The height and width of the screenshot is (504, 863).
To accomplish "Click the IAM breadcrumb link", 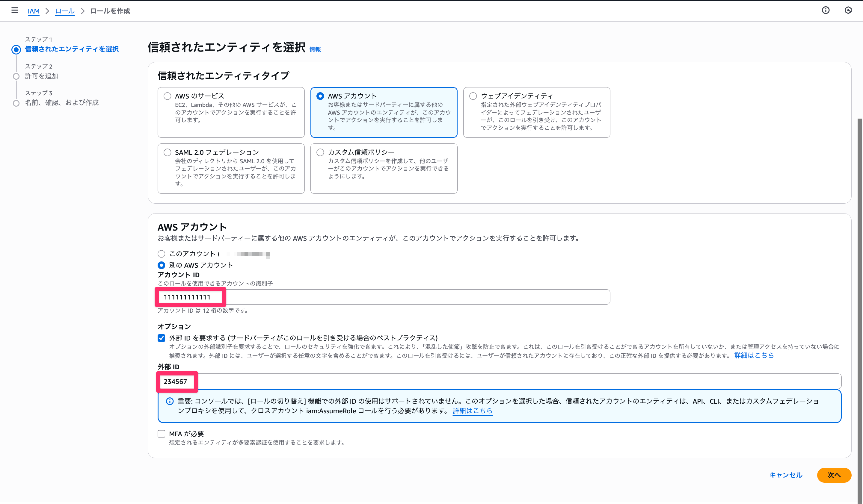I will [x=34, y=11].
